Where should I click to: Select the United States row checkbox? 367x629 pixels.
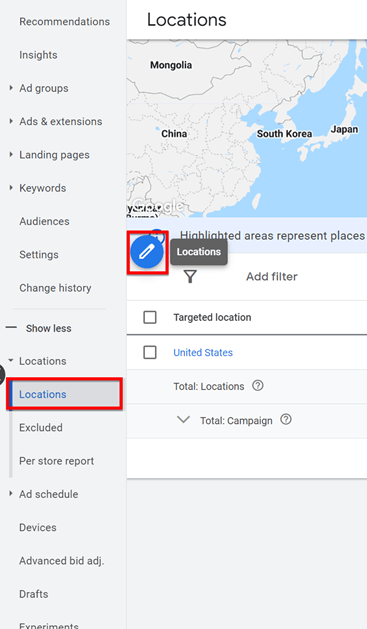tap(150, 352)
